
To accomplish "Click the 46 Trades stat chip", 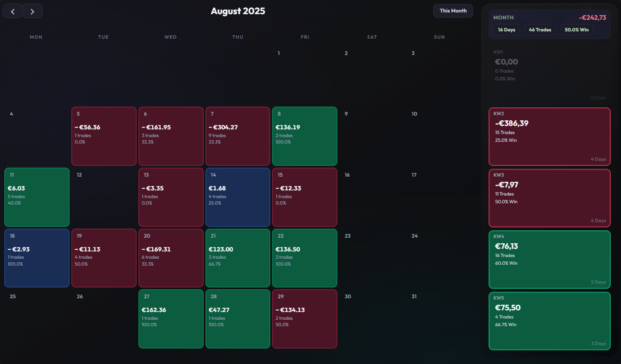I will pos(540,30).
